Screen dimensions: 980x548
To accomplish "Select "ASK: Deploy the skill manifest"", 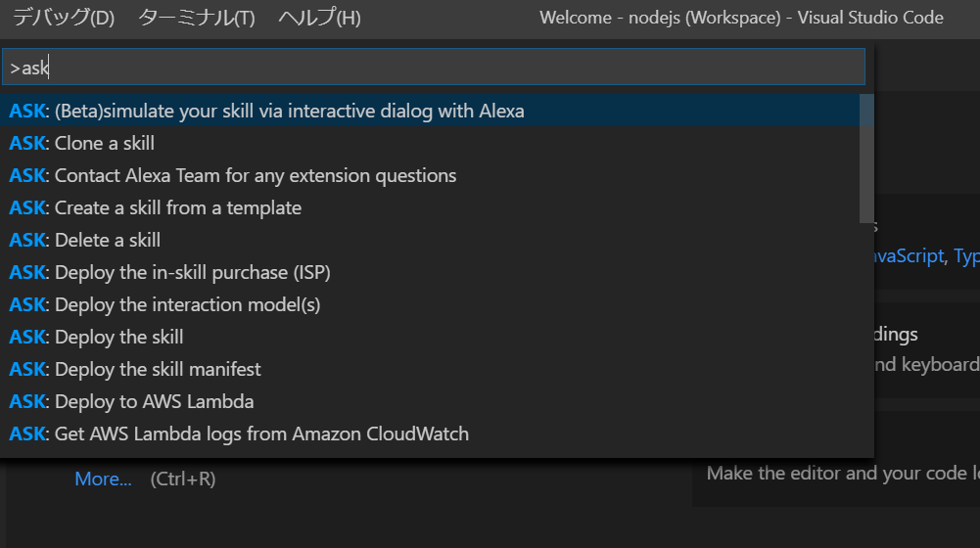I will [135, 369].
